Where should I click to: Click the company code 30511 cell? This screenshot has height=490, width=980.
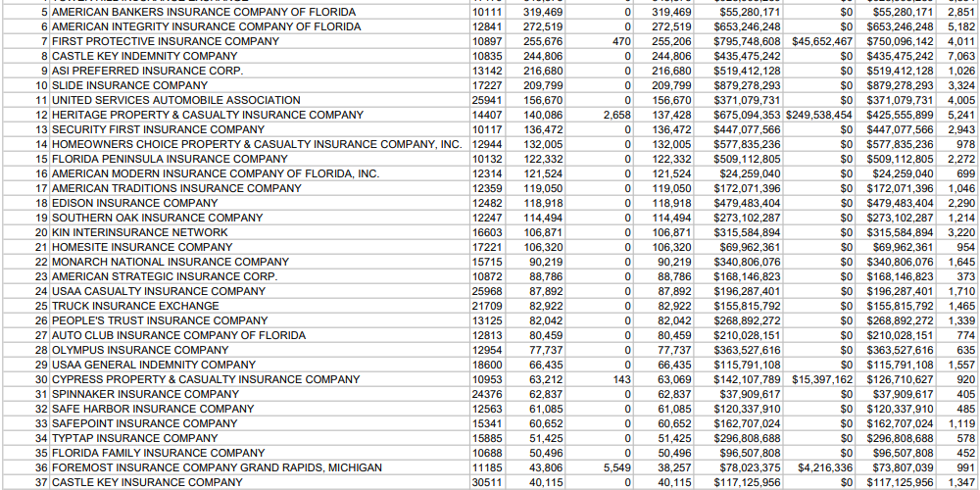point(486,482)
